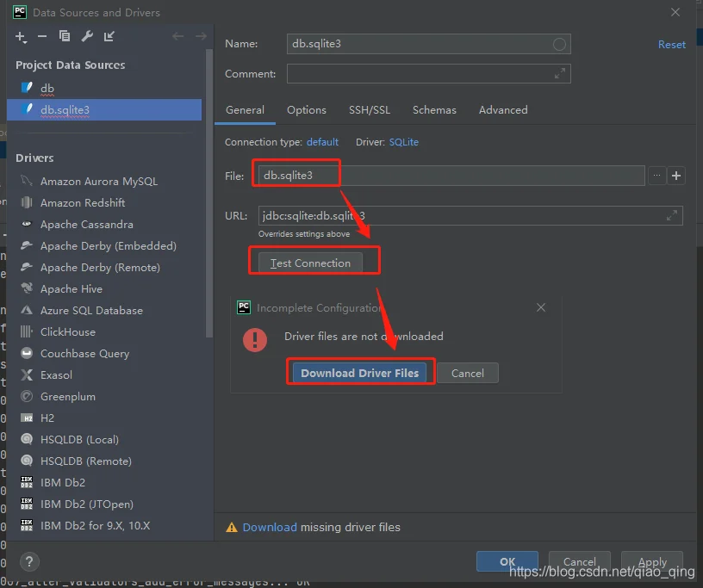Screen dimensions: 703x588
Task: Switch to the Schemas tab
Action: click(x=434, y=110)
